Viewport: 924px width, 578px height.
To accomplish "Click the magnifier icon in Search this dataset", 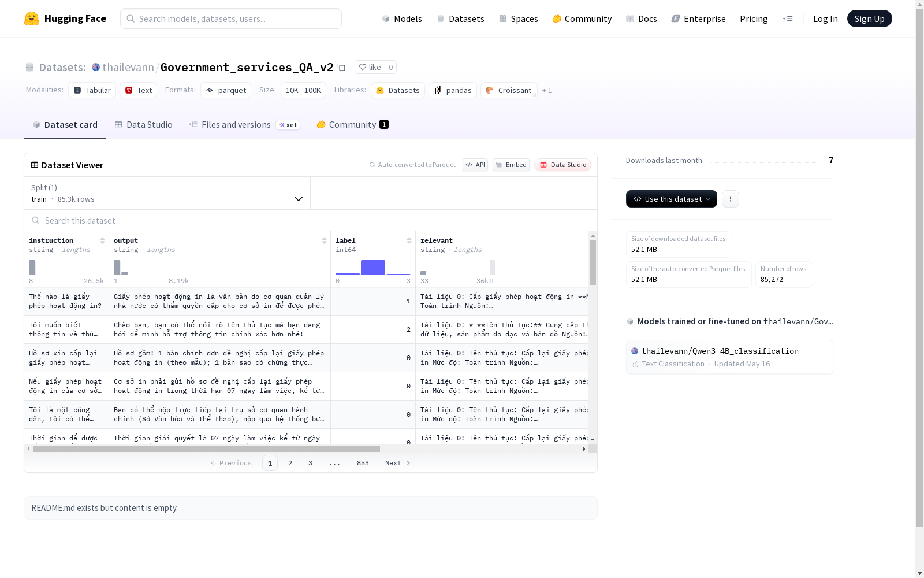I will [36, 220].
